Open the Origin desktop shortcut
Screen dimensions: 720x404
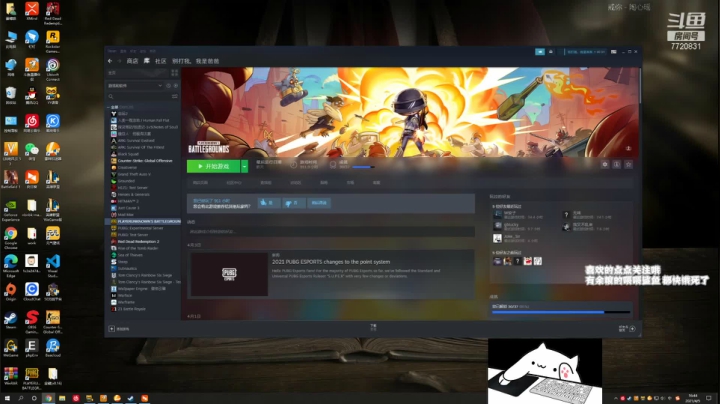(11, 292)
